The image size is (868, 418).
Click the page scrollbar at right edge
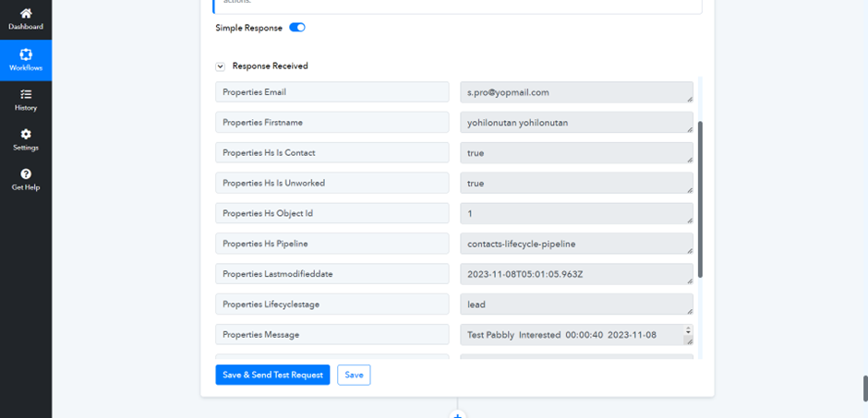[x=865, y=388]
